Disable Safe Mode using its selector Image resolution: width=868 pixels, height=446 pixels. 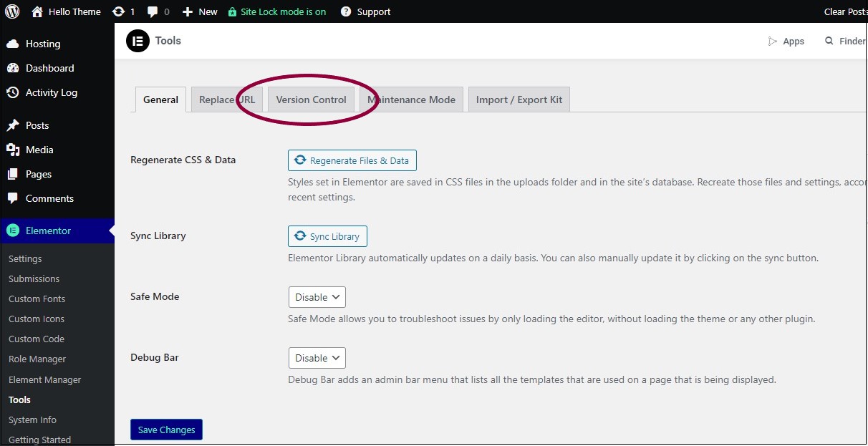317,296
